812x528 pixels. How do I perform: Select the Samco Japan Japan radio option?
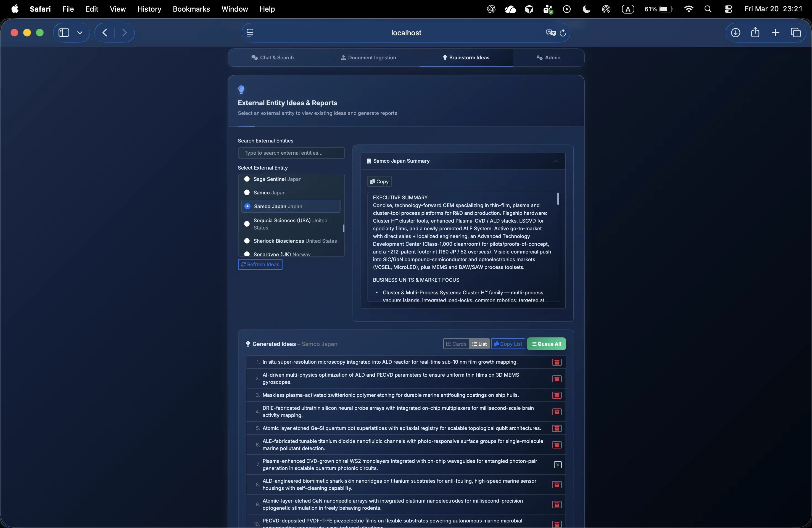pos(248,206)
